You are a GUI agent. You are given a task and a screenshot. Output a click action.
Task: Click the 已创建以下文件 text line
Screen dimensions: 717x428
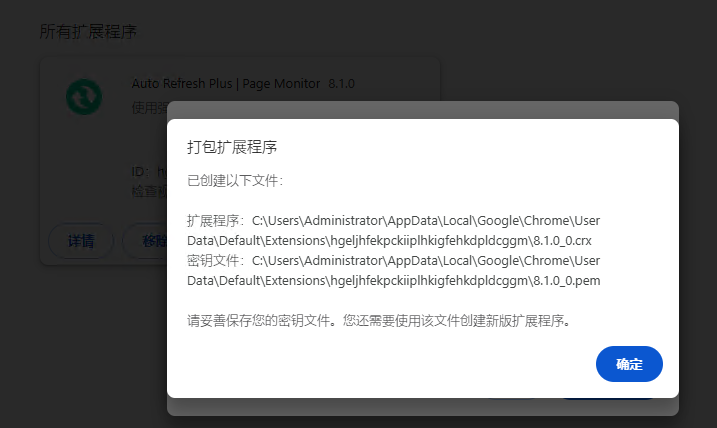point(236,181)
